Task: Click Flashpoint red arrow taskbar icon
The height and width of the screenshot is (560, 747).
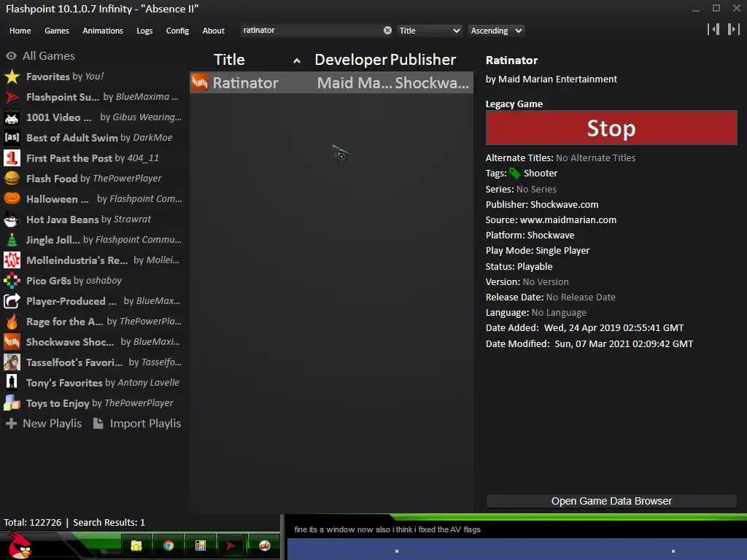Action: (231, 545)
